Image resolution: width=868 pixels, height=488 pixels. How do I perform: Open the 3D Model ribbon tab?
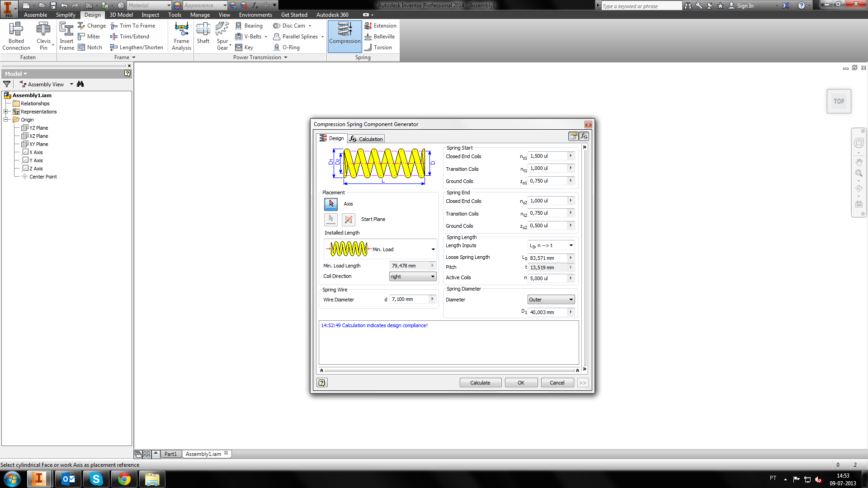point(121,15)
